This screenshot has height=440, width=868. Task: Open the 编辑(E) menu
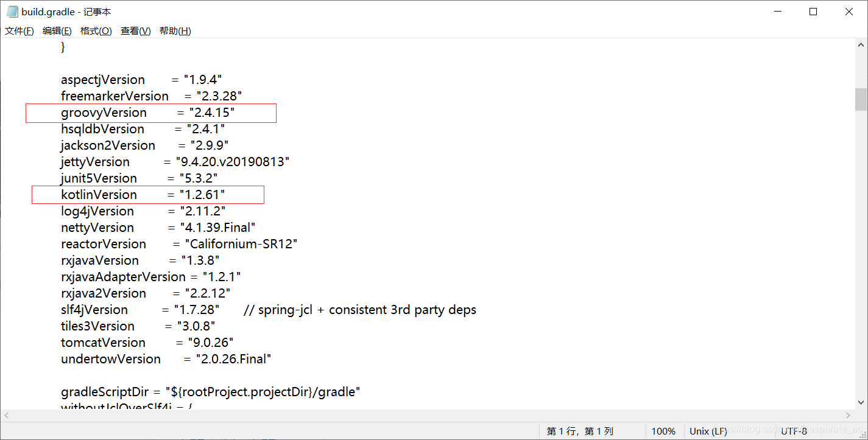(x=57, y=31)
